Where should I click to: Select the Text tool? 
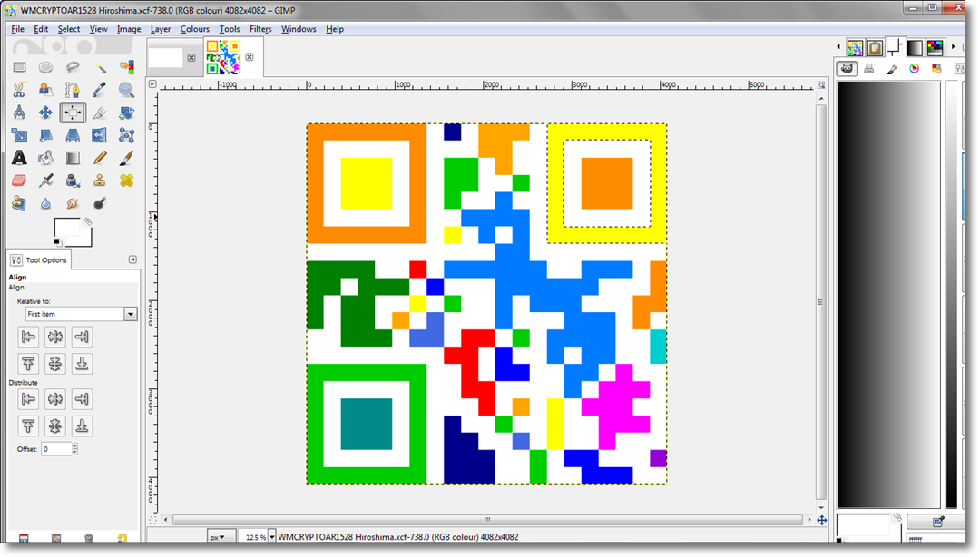tap(19, 158)
